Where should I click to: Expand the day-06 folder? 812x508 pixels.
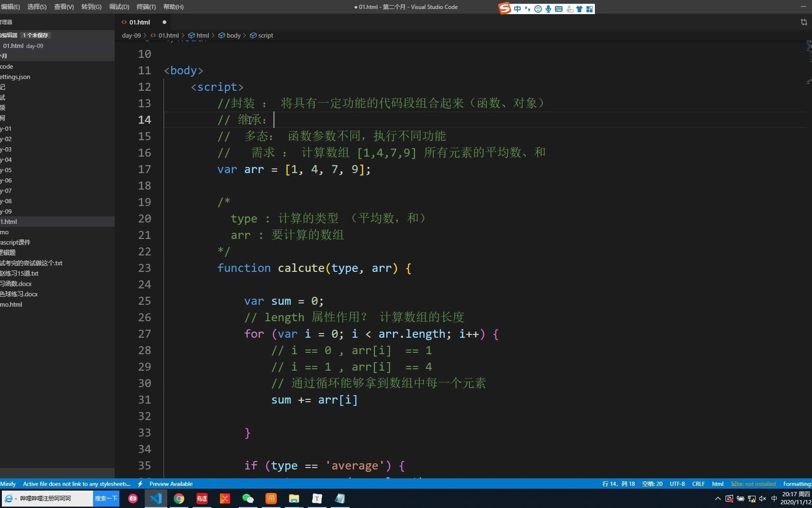pyautogui.click(x=57, y=180)
